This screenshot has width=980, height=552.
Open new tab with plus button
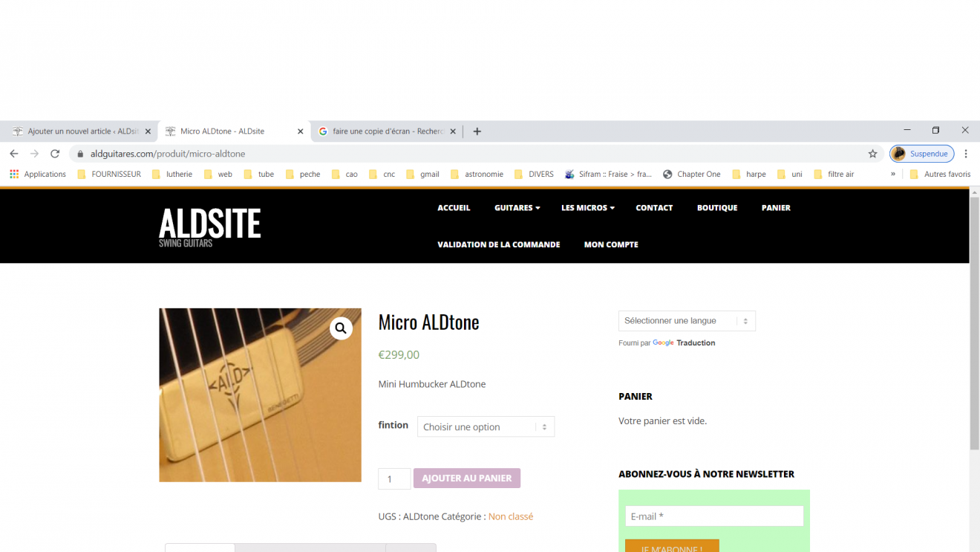[x=477, y=131]
